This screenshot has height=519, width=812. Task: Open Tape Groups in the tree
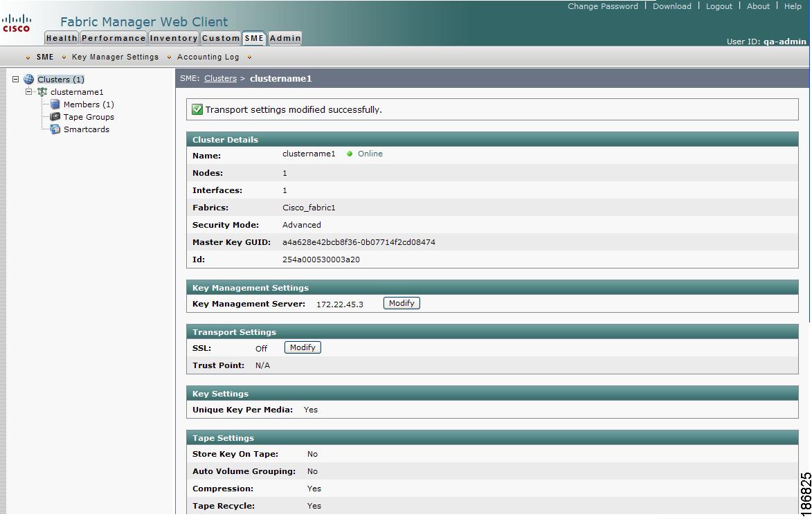(x=89, y=117)
